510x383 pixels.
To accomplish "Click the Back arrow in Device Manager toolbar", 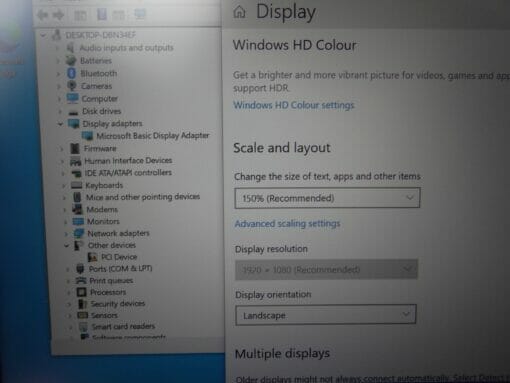I will (43, 15).
